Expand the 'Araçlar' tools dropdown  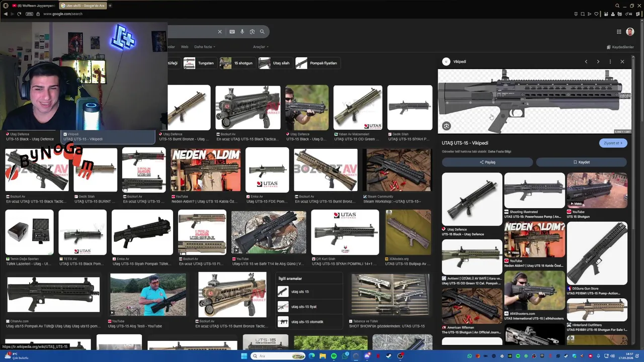click(x=261, y=47)
